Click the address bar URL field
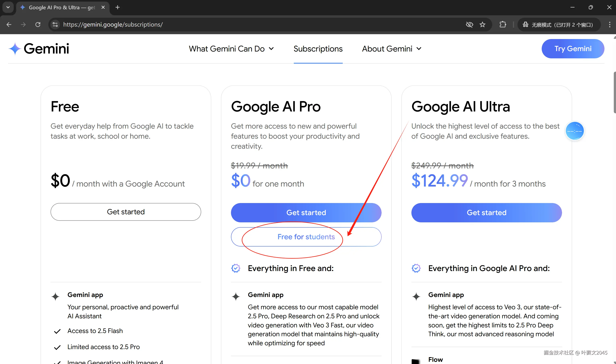This screenshot has height=364, width=616. click(221, 25)
